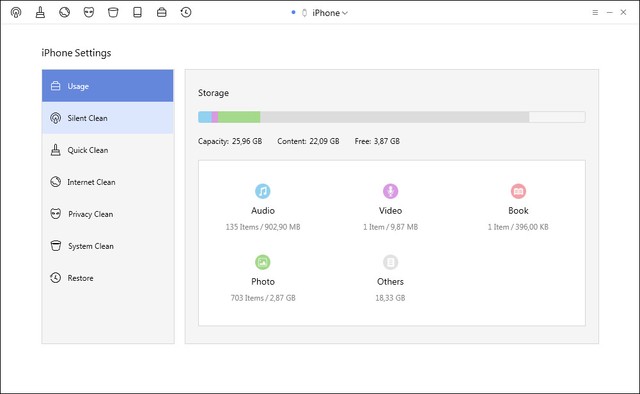Close the application window
Viewport: 640px width, 394px height.
(x=623, y=13)
